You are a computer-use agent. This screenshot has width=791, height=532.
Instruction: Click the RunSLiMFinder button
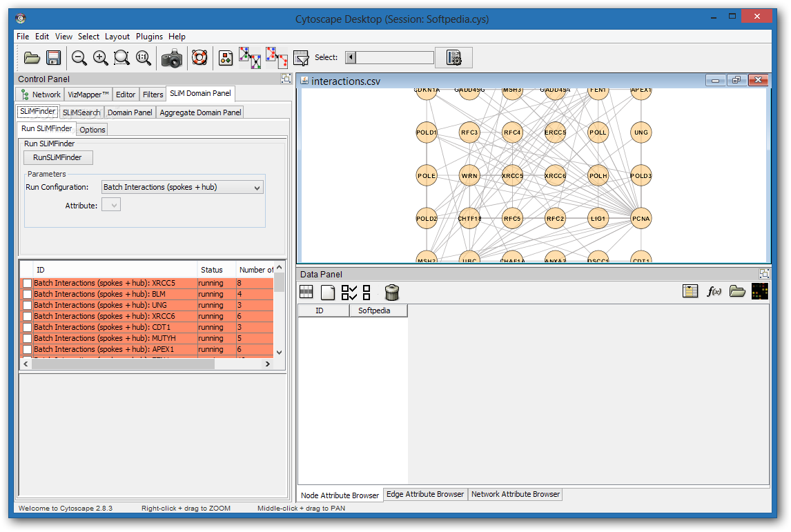[x=57, y=157]
